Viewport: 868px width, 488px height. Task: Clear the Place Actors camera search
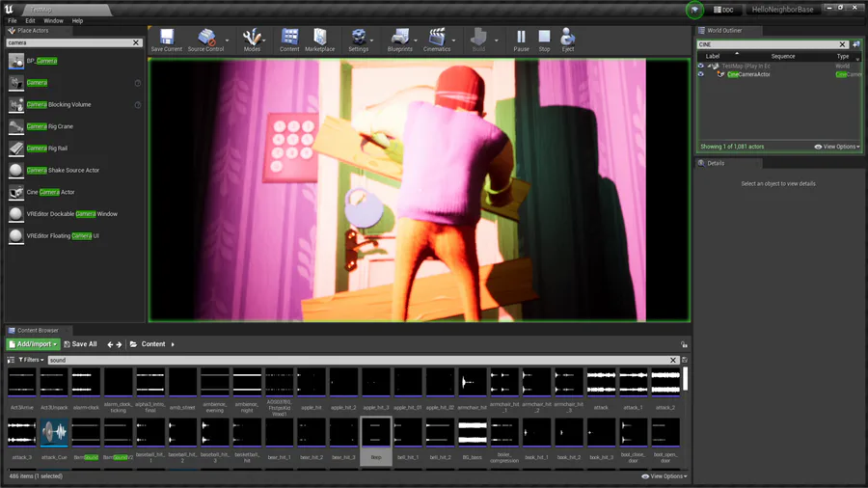(x=136, y=42)
